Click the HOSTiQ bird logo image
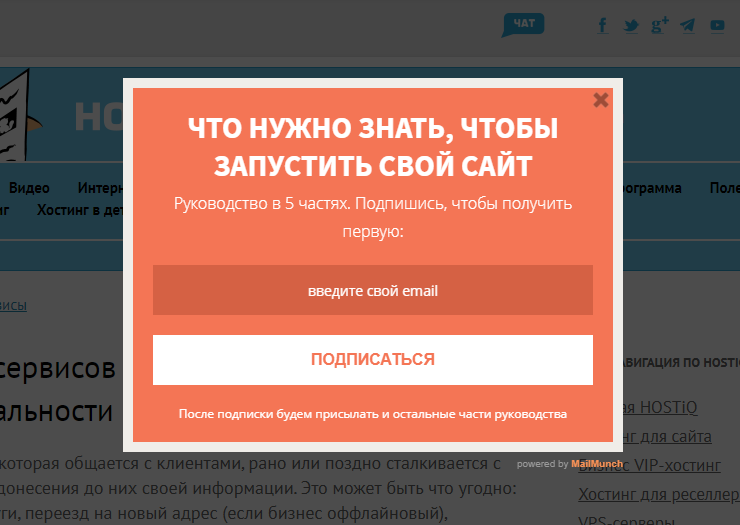This screenshot has height=525, width=740. coord(19,116)
